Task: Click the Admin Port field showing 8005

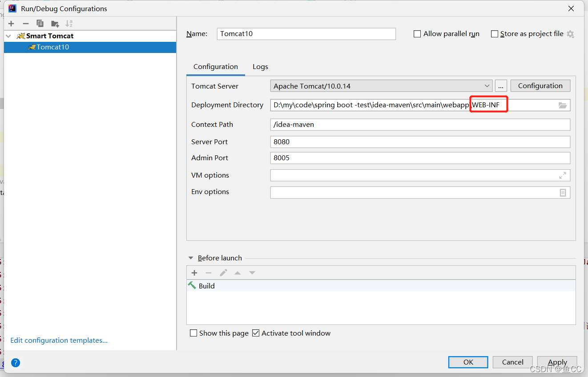Action: pos(420,158)
